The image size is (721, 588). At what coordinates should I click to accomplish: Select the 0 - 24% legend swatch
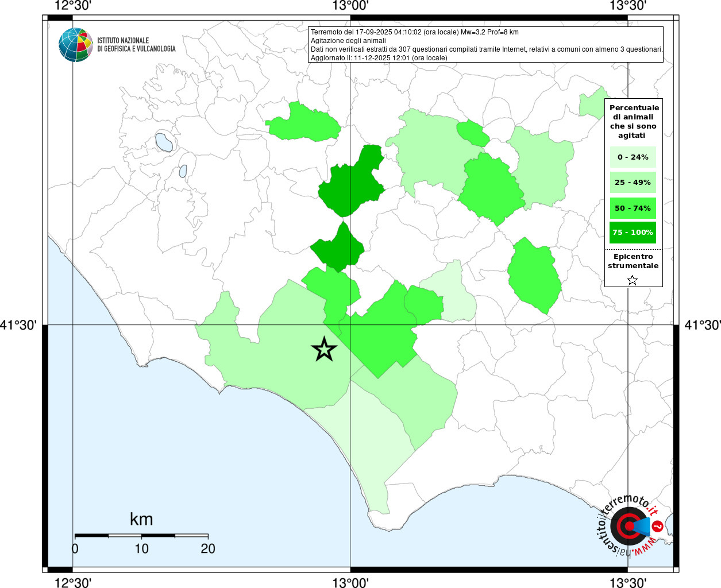click(x=633, y=157)
